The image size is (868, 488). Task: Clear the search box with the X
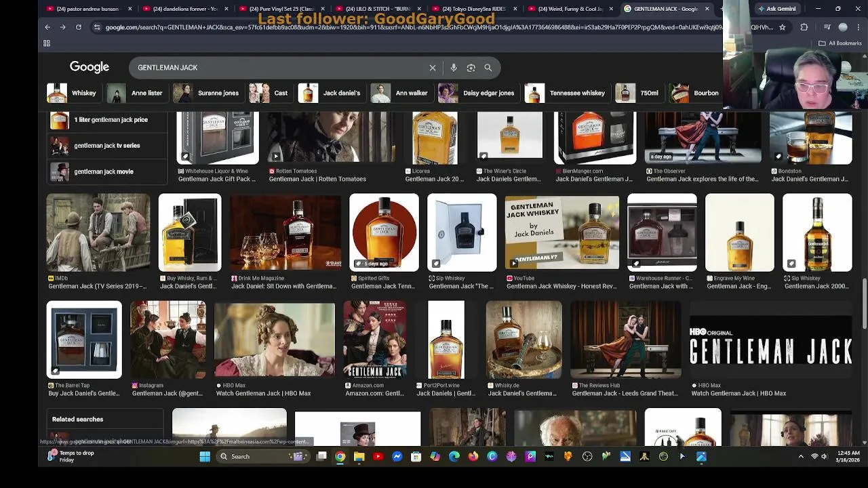433,68
